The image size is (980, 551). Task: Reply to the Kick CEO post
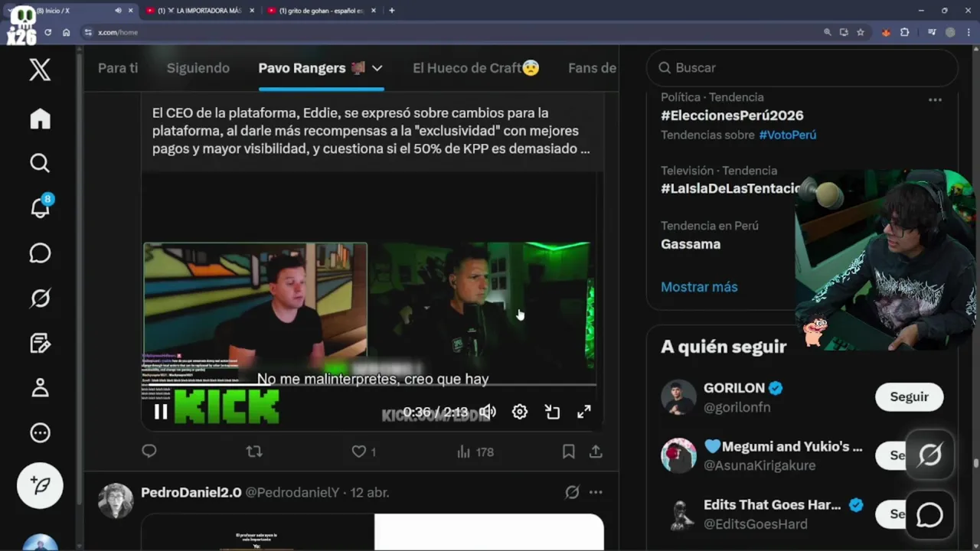(x=149, y=452)
